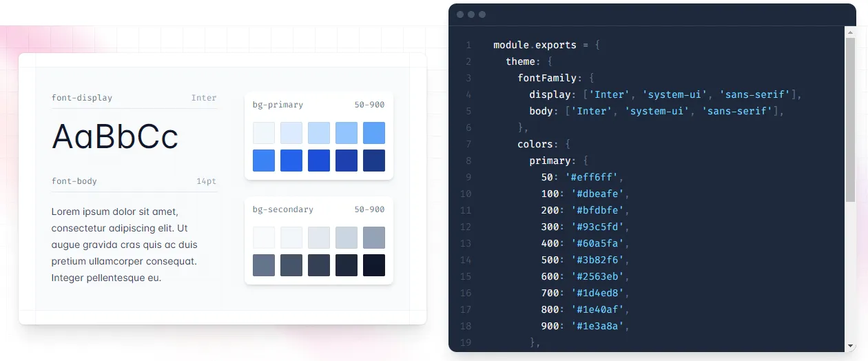Click the '14pt' size label
The image size is (868, 361).
pyautogui.click(x=207, y=181)
